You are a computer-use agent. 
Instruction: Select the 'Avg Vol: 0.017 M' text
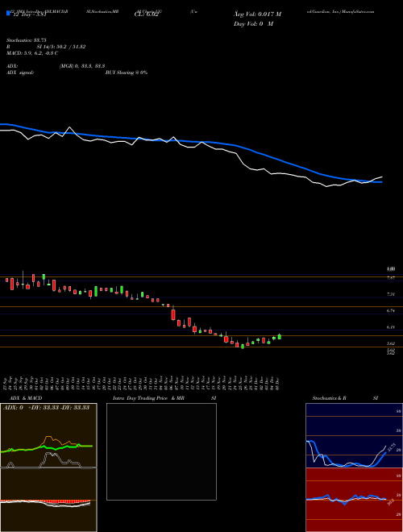coord(257,15)
